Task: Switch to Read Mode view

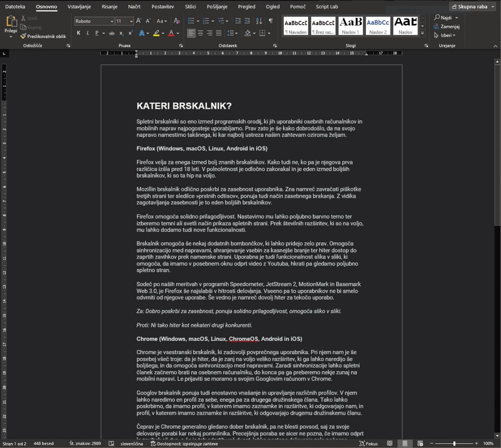Action: pyautogui.click(x=390, y=443)
